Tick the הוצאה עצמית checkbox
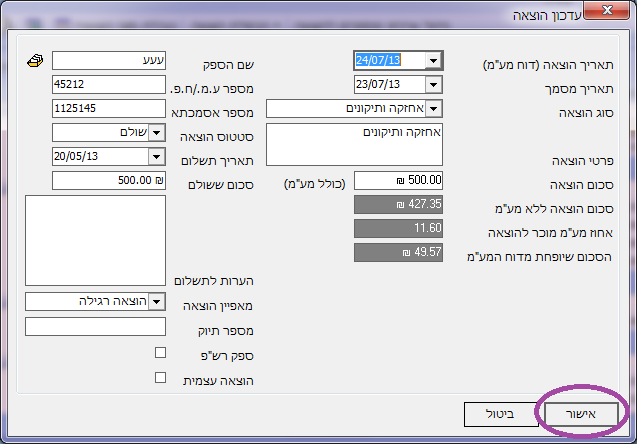This screenshot has width=637, height=444. tap(160, 377)
